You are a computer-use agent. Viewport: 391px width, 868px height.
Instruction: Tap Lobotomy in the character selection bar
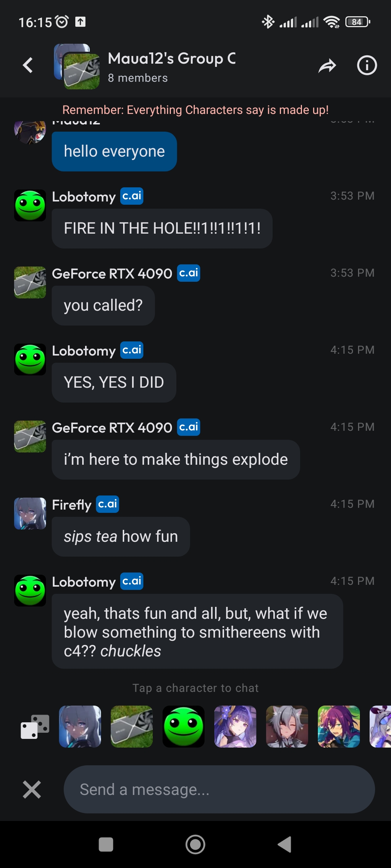183,726
